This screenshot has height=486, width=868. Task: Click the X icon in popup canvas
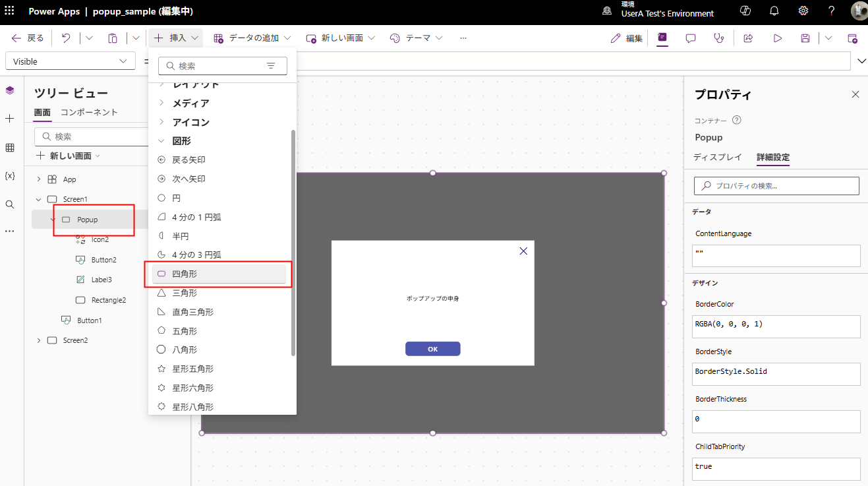pos(523,251)
